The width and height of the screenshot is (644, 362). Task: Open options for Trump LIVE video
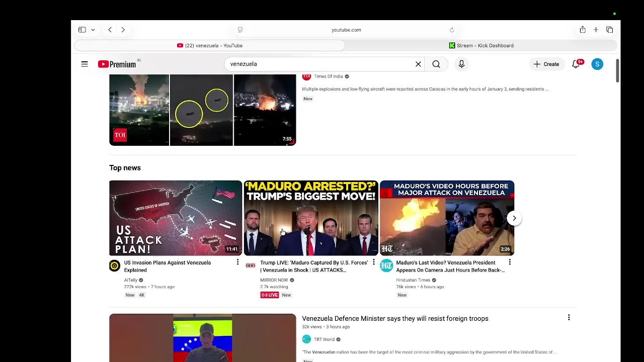373,262
